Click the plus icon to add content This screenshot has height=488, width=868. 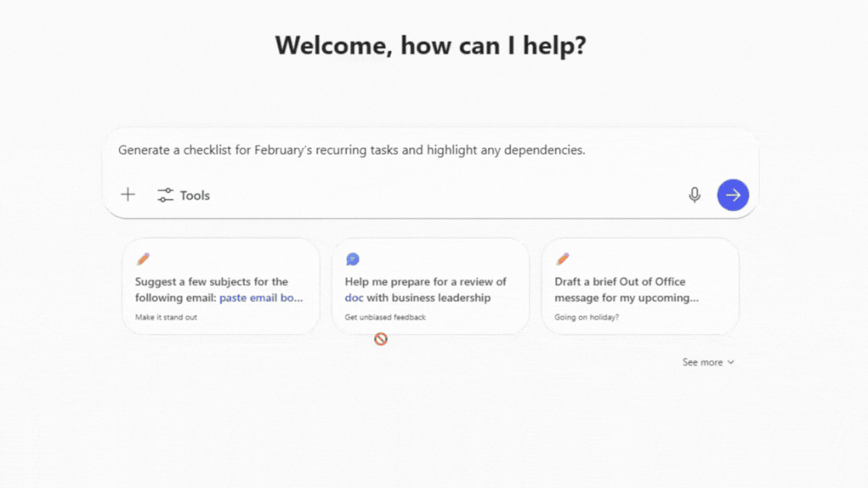pyautogui.click(x=128, y=195)
